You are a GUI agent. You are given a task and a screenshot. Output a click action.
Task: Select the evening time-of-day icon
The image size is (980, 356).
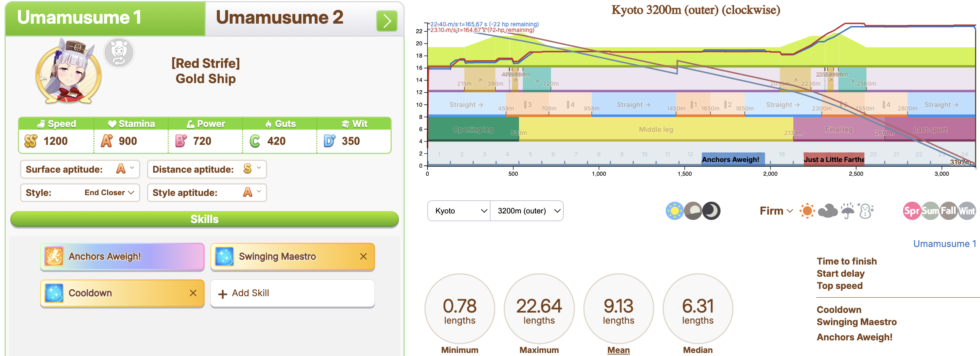[693, 211]
